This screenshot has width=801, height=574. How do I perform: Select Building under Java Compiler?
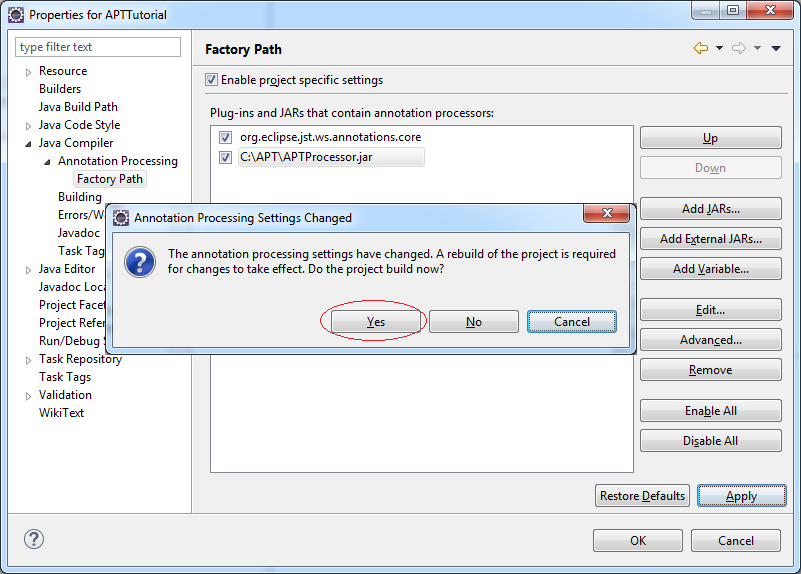(x=80, y=197)
